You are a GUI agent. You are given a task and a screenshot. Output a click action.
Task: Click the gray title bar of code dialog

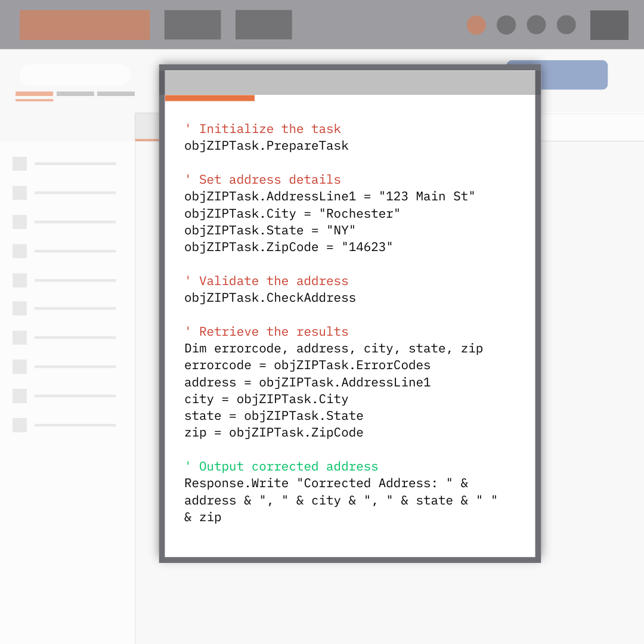349,82
